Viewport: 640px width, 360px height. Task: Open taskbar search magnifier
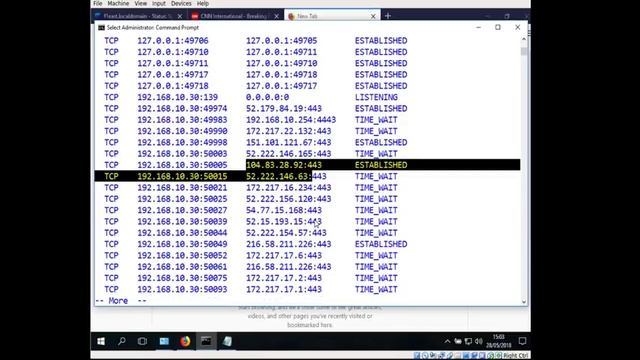click(122, 341)
